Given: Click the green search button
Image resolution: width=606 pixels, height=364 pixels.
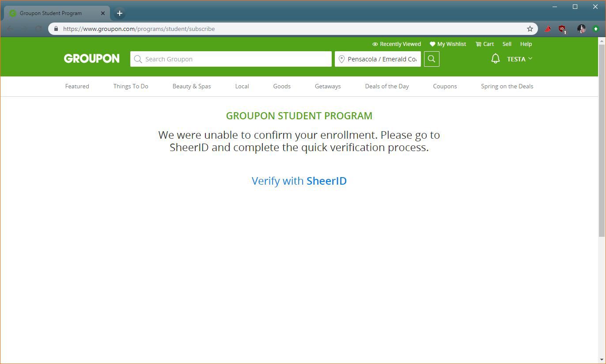Looking at the screenshot, I should 432,59.
